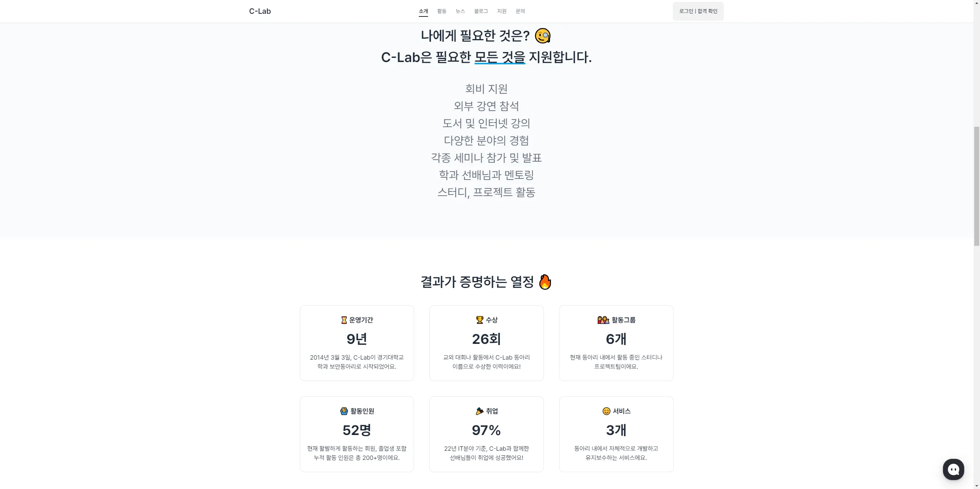
Task: Click the hourglass icon on the 운영기간 card
Action: [x=344, y=319]
